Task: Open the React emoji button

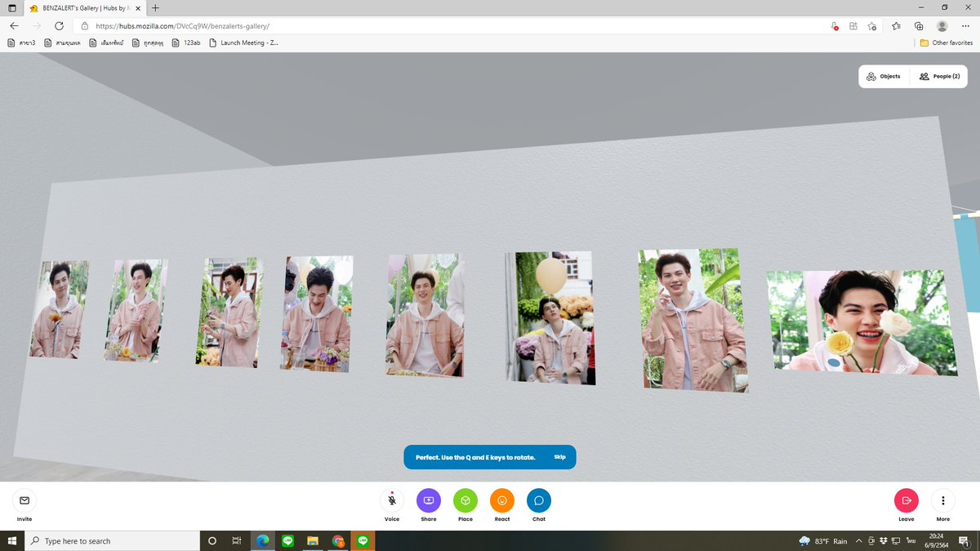Action: point(502,500)
